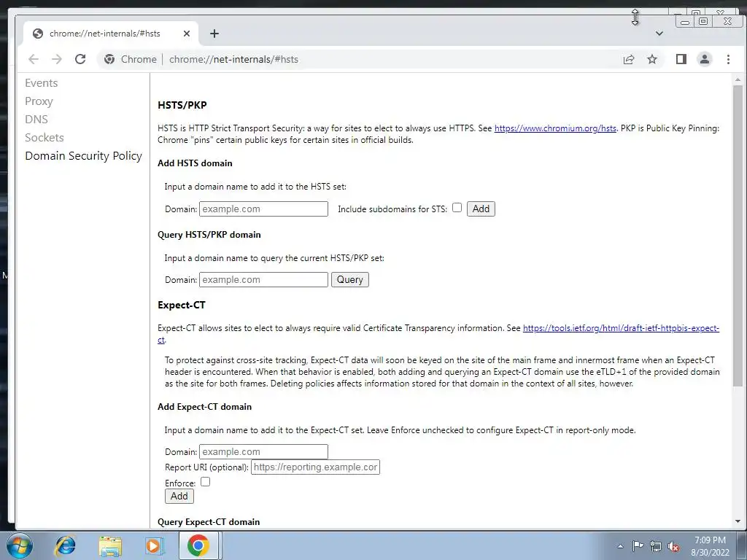This screenshot has width=747, height=560.
Task: Click the muted volume tray icon
Action: [x=673, y=546]
